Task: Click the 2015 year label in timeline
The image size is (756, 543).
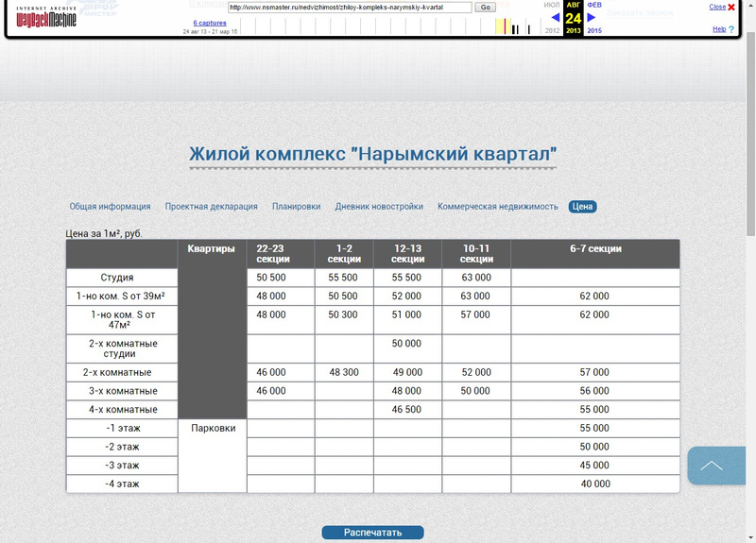Action: coord(594,30)
